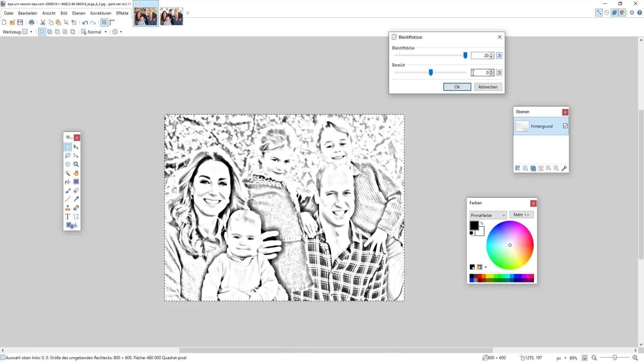Image resolution: width=644 pixels, height=362 pixels.
Task: Select the Eraser tool
Action: pyautogui.click(x=76, y=190)
